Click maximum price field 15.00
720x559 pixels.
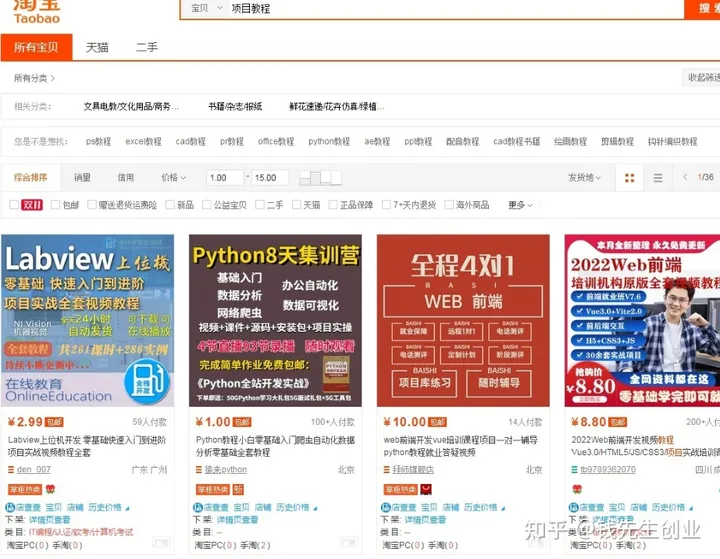[270, 178]
